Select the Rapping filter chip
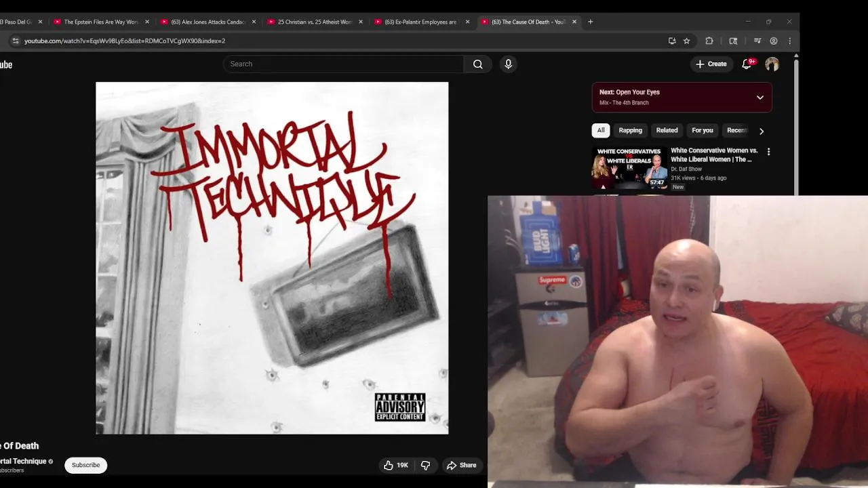 (630, 130)
